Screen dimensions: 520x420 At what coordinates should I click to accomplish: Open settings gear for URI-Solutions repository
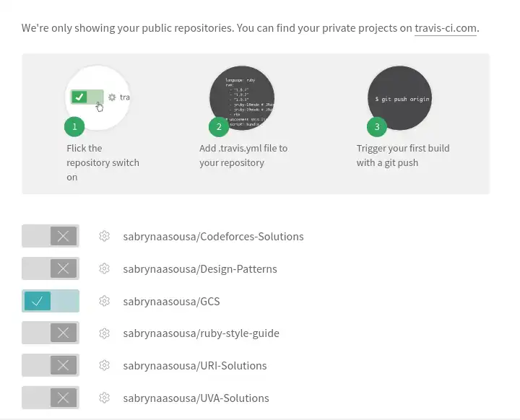(104, 366)
